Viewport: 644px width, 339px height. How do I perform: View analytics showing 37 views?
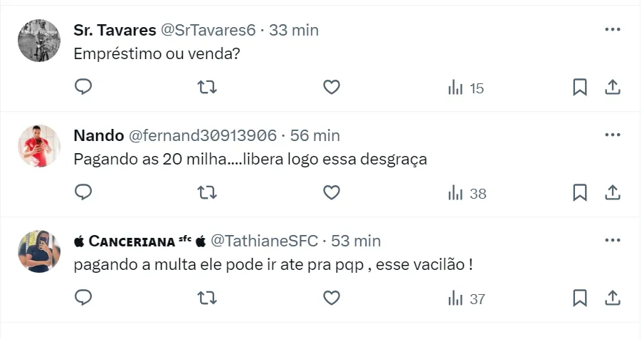click(x=466, y=298)
